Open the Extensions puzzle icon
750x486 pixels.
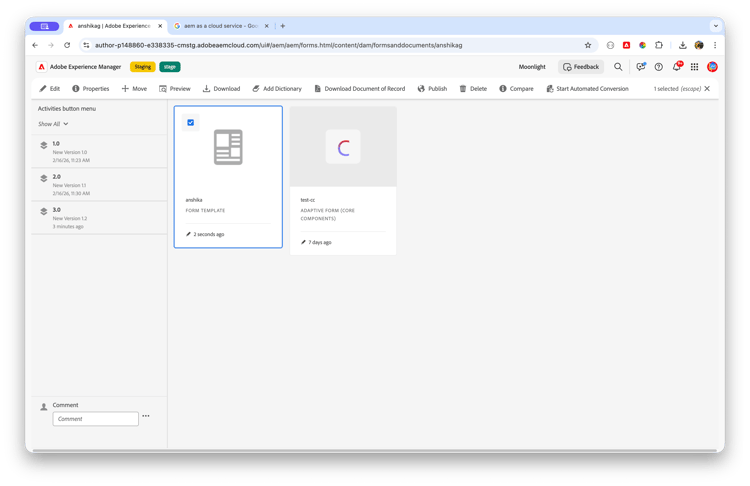click(659, 45)
